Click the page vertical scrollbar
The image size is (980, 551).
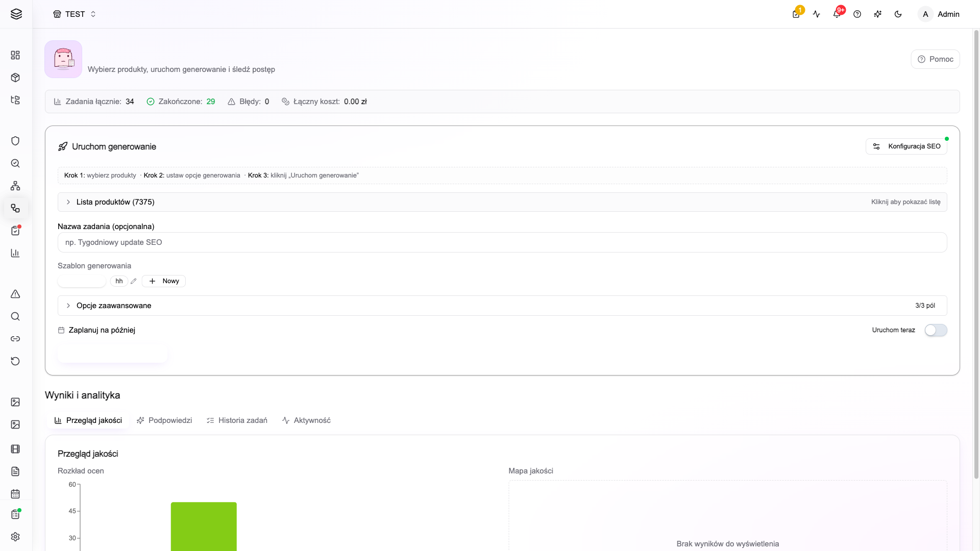[976, 254]
